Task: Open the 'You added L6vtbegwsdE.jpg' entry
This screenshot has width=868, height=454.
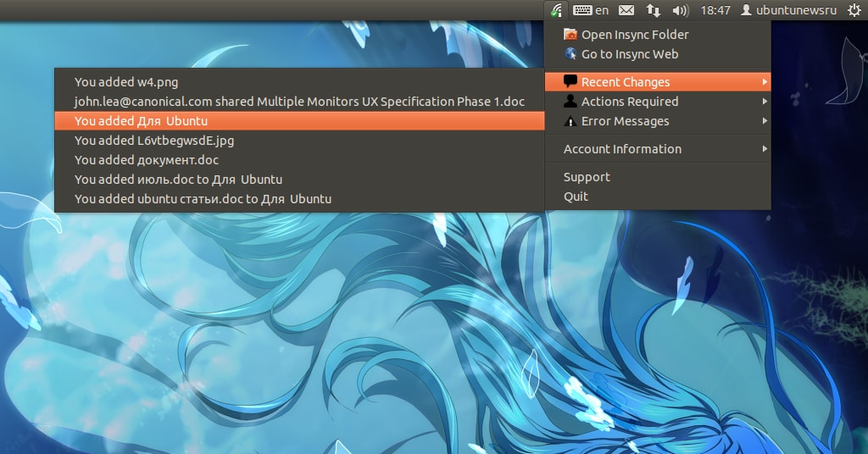Action: 299,141
